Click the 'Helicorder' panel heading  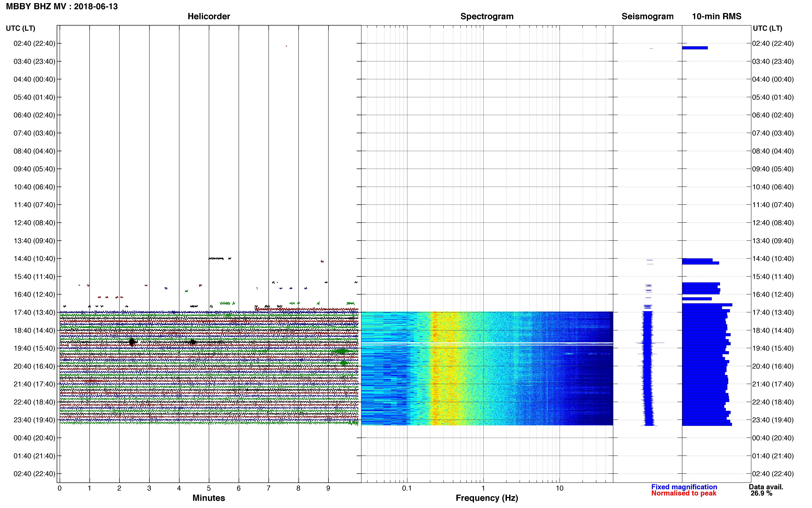point(209,16)
